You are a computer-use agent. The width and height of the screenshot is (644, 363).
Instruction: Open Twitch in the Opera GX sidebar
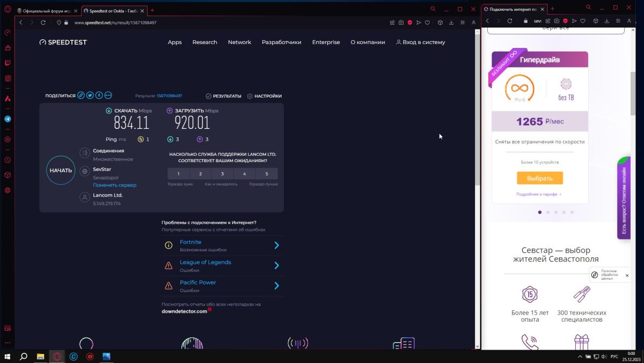8,63
